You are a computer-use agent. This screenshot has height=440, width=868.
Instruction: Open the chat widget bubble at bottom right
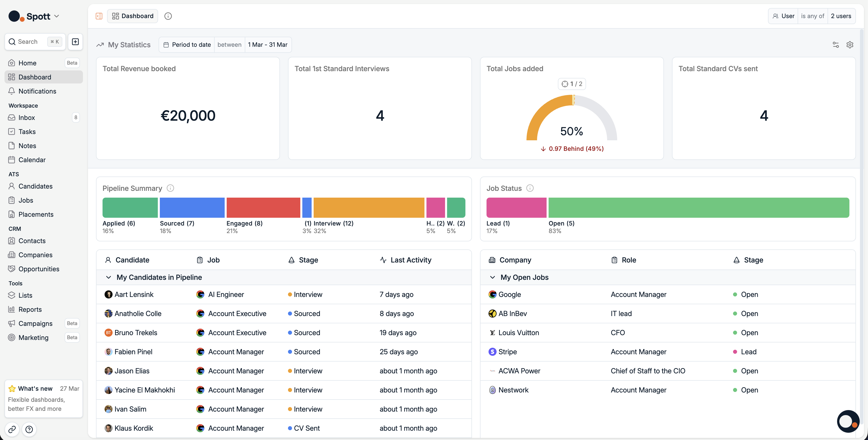pyautogui.click(x=848, y=421)
